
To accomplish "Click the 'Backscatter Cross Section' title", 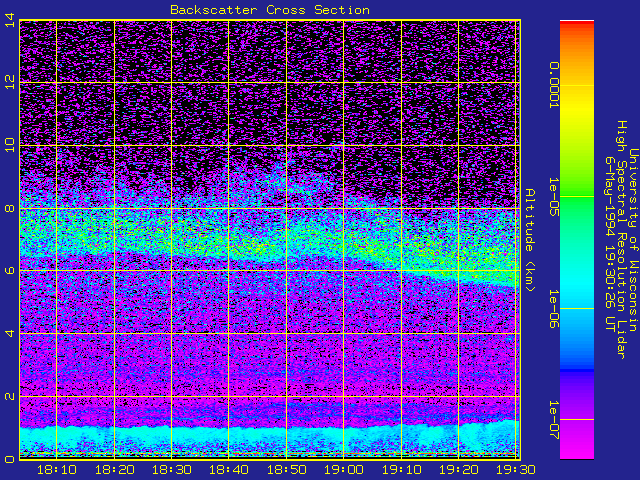I will 270,10.
